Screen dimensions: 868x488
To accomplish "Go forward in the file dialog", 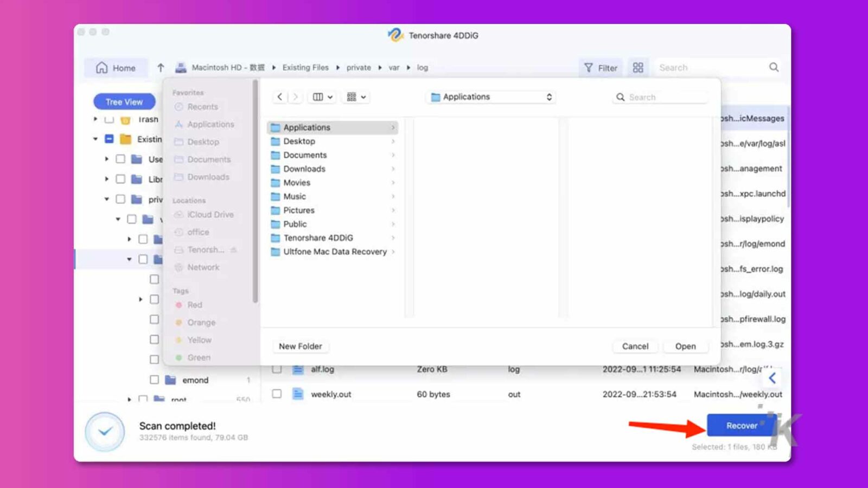I will click(x=295, y=97).
